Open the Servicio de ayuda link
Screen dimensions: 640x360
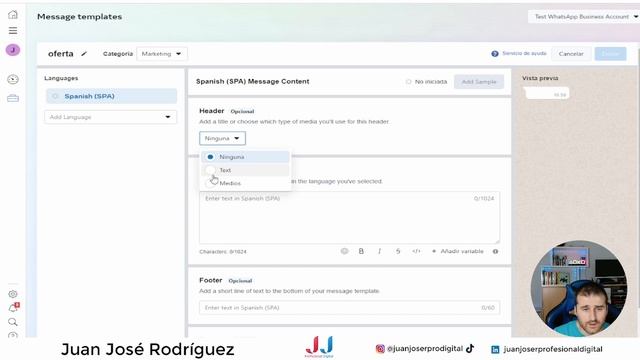coord(524,53)
